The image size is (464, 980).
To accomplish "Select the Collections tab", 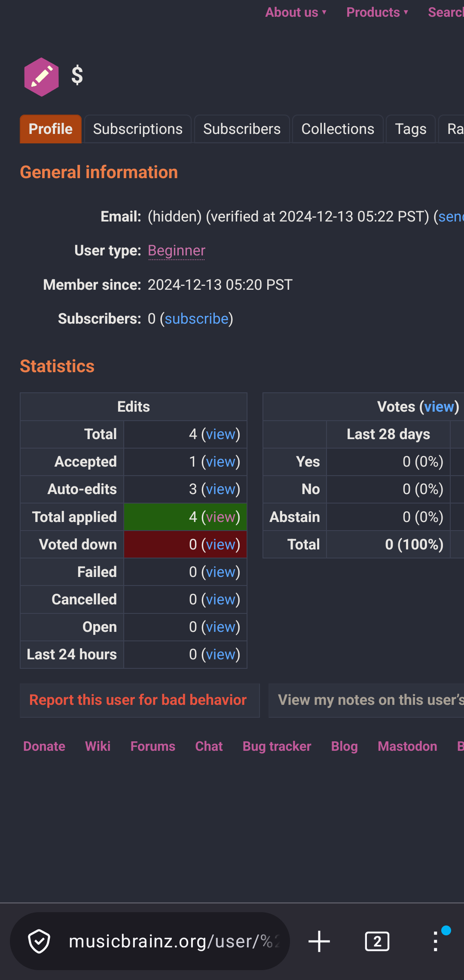I will point(338,129).
